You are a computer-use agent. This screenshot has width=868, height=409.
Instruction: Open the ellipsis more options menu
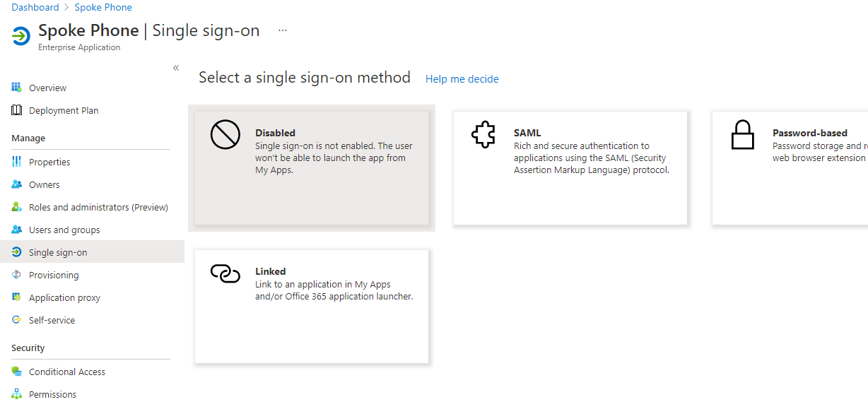tap(283, 30)
